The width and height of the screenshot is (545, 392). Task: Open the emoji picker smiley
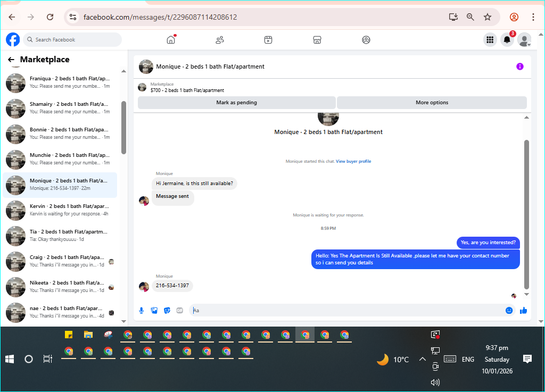(x=509, y=311)
